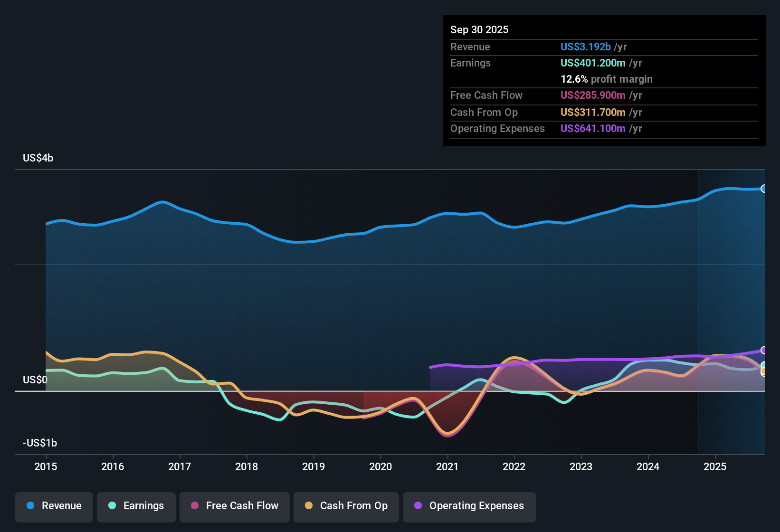Image resolution: width=780 pixels, height=532 pixels.
Task: Click the purple Operating Expenses legend dot
Action: (418, 505)
